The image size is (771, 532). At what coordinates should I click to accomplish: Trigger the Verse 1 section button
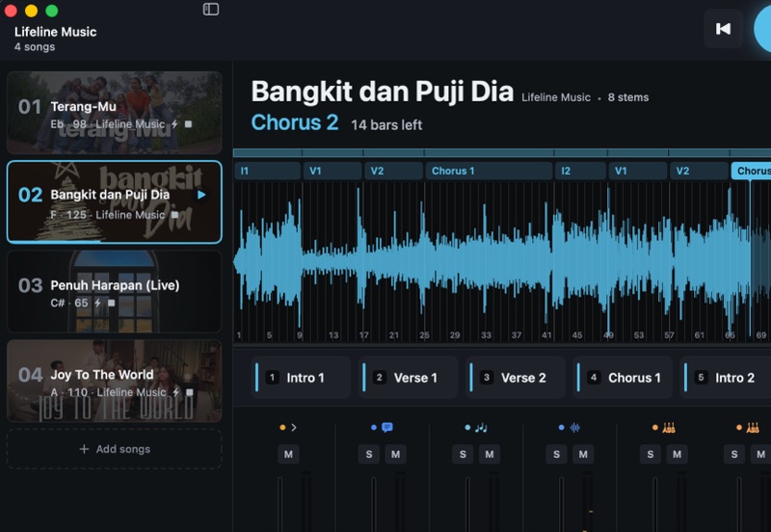point(408,378)
